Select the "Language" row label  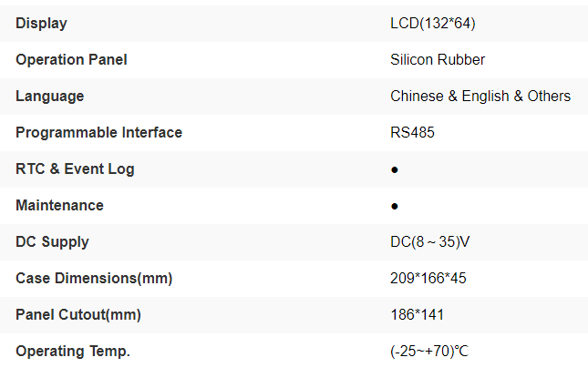[49, 96]
